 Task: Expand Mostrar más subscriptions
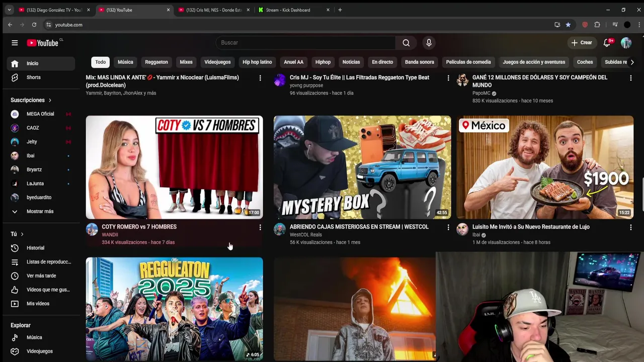point(41,212)
